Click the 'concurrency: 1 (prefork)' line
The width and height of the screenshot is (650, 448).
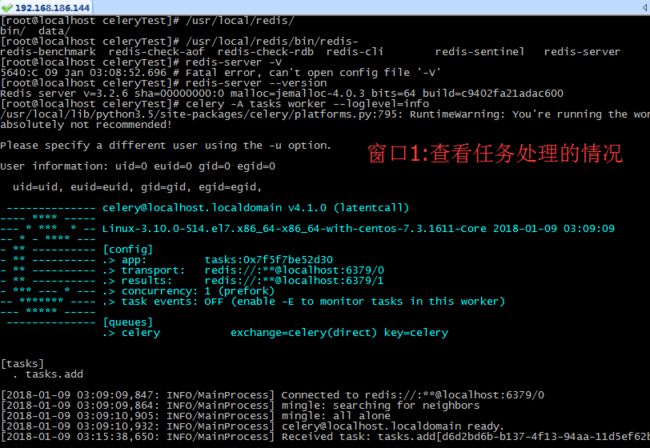pyautogui.click(x=188, y=291)
